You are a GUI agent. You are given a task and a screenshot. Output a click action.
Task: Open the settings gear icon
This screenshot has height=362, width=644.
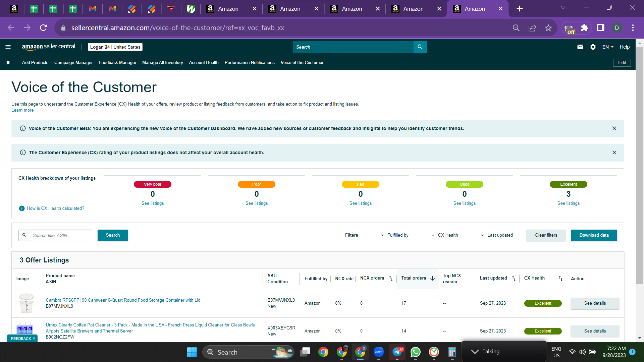click(593, 47)
